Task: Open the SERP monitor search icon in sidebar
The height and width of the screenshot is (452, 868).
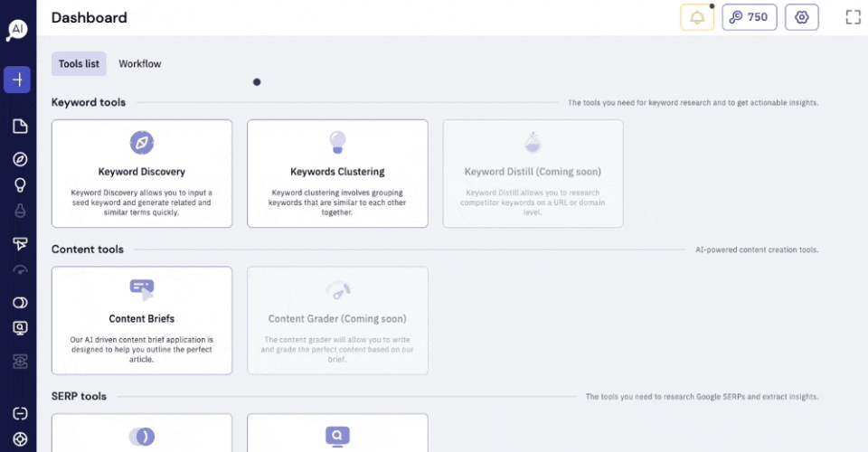Action: tap(20, 328)
